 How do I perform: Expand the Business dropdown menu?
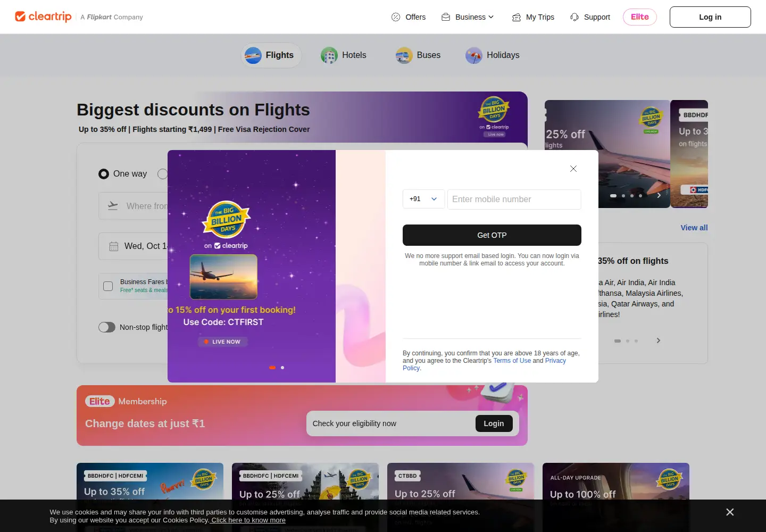[x=468, y=17]
